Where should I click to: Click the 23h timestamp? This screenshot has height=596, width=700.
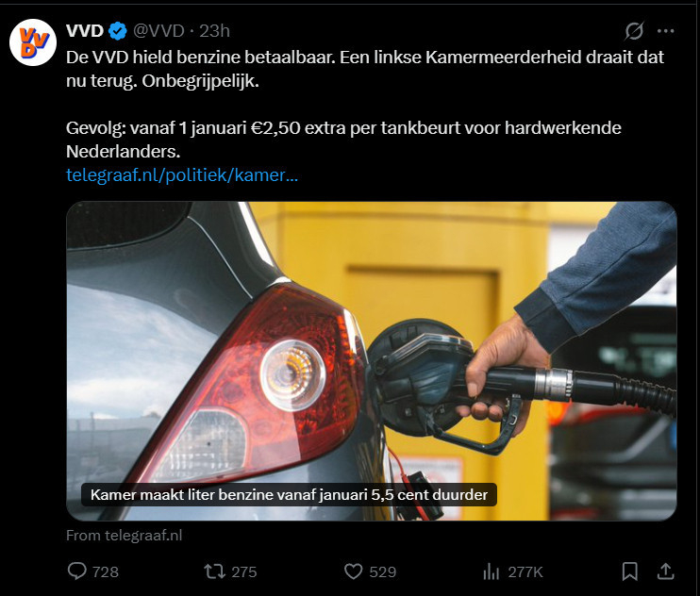coord(214,31)
